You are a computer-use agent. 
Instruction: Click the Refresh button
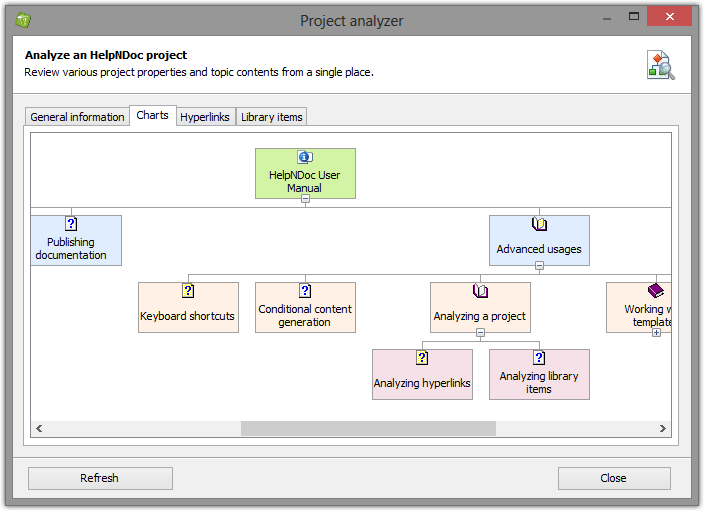(100, 478)
